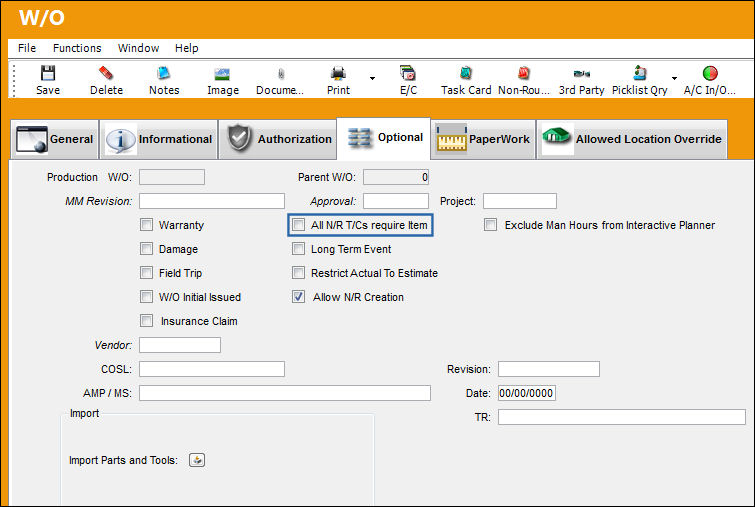
Task: Click the Project input field
Action: pyautogui.click(x=520, y=201)
